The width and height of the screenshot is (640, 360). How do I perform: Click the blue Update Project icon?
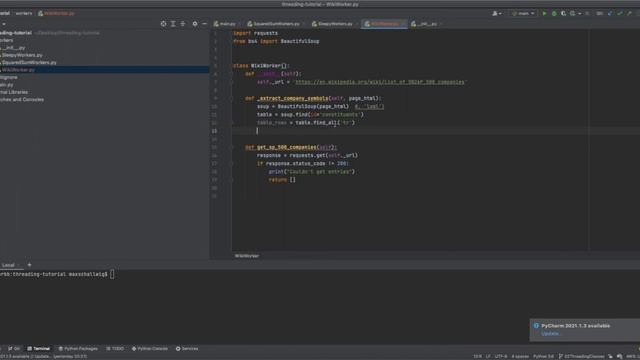point(610,13)
